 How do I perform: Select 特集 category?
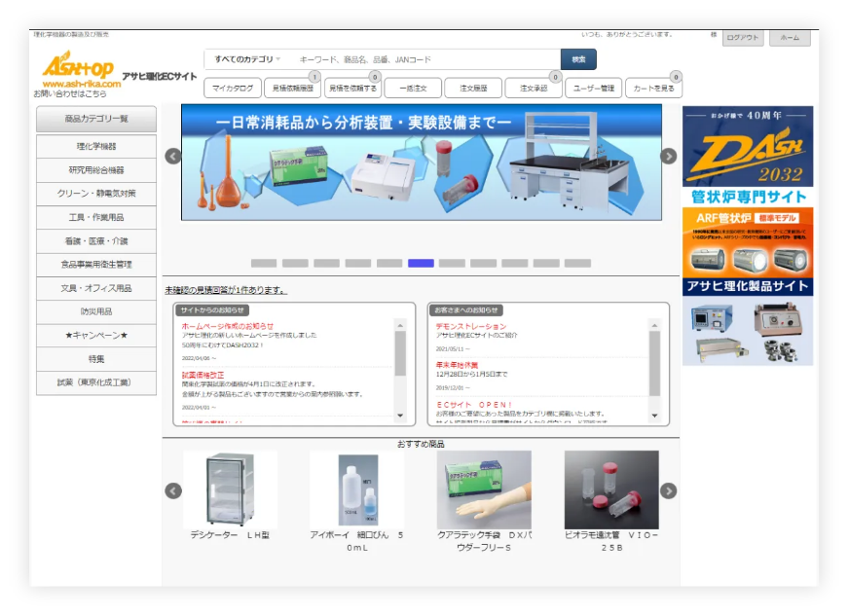coord(96,359)
